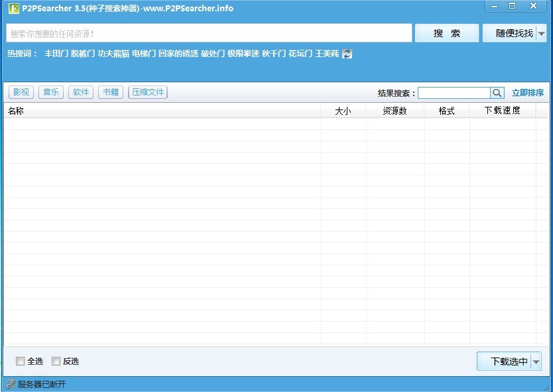Expand the 随便找找 dropdown arrow
This screenshot has height=392, width=553.
point(541,33)
